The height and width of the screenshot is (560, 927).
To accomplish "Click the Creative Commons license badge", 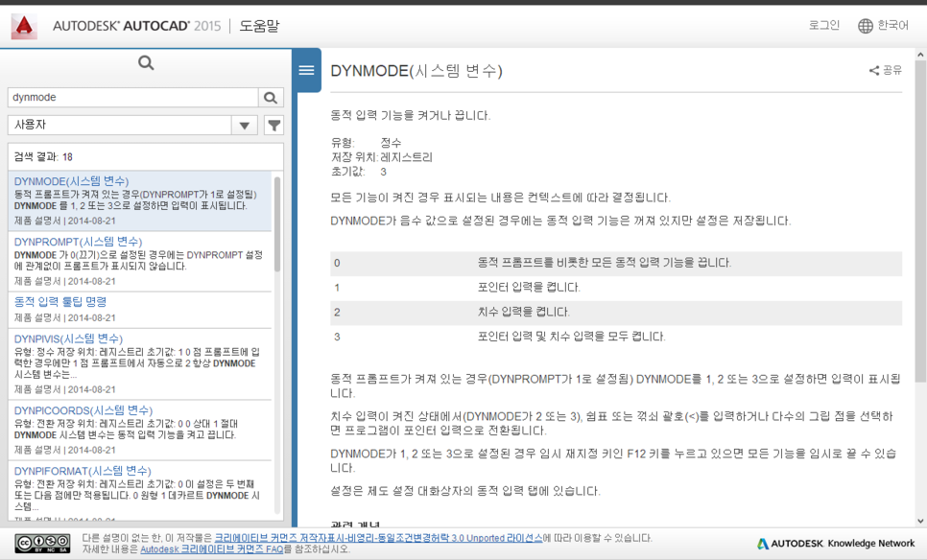I will click(x=42, y=544).
